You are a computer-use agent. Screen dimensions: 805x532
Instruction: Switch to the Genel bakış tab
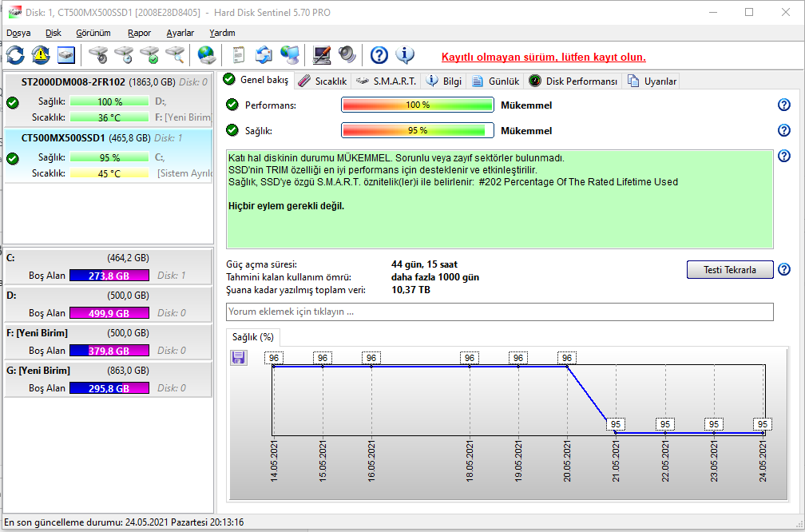point(256,80)
